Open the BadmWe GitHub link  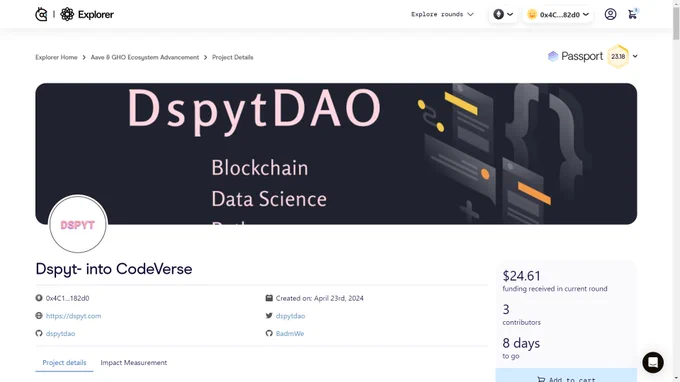coord(290,333)
